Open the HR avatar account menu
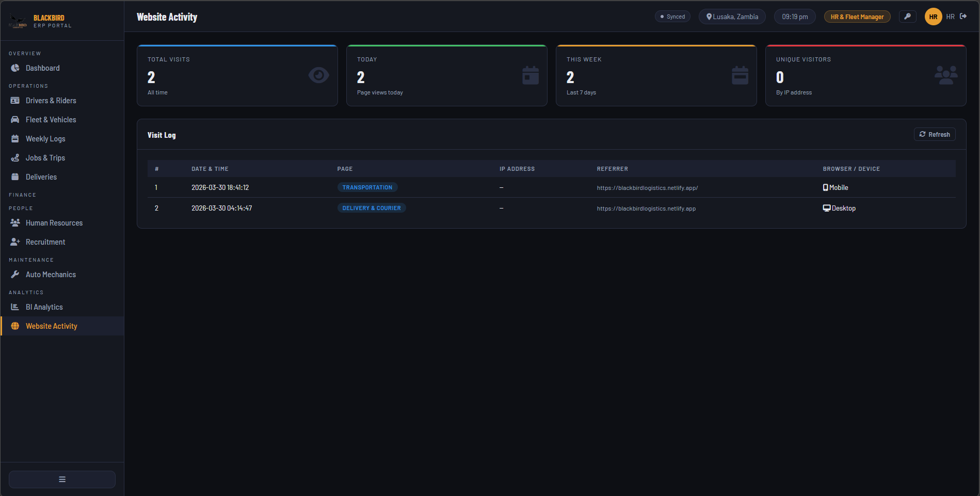Viewport: 980px width, 496px height. (x=933, y=16)
